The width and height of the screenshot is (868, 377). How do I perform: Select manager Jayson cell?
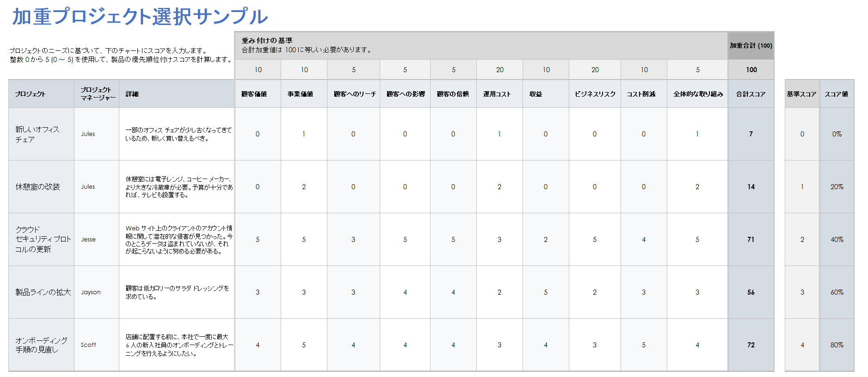(x=97, y=292)
